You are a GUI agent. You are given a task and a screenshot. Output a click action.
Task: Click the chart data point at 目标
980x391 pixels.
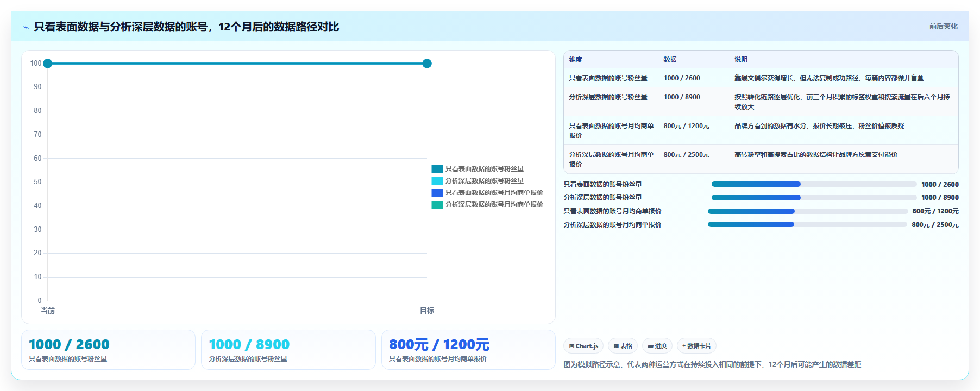coord(427,64)
